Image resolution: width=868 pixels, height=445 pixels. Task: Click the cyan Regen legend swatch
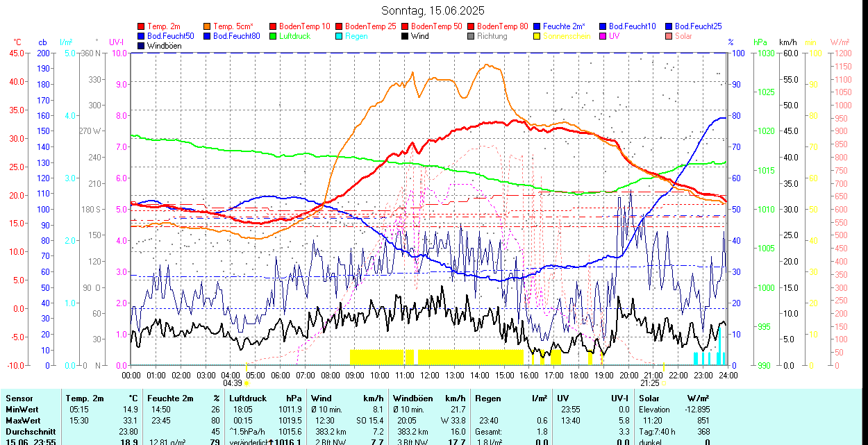pos(340,36)
